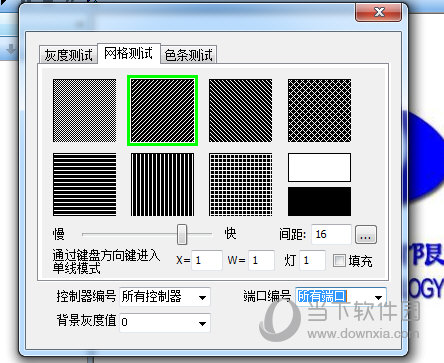The height and width of the screenshot is (363, 444).
Task: Select the vertical lines pattern
Action: [163, 184]
